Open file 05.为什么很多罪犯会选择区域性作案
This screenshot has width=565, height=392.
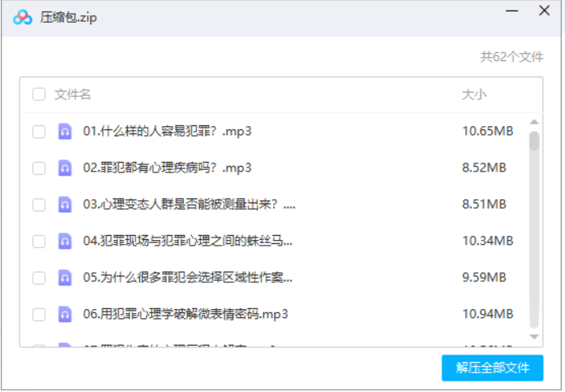coord(188,277)
